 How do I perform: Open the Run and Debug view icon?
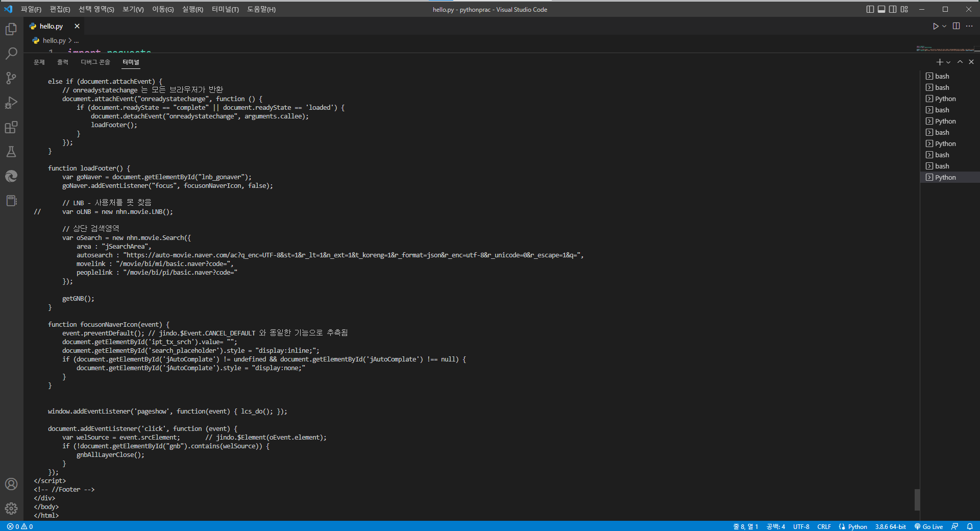[11, 103]
